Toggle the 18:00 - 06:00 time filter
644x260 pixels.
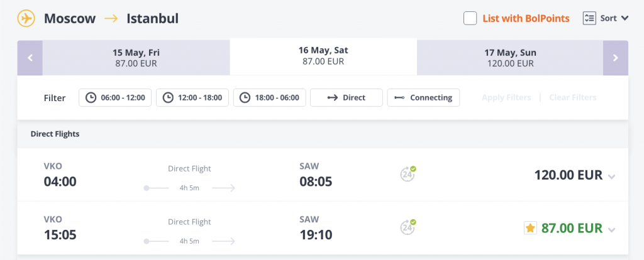270,97
